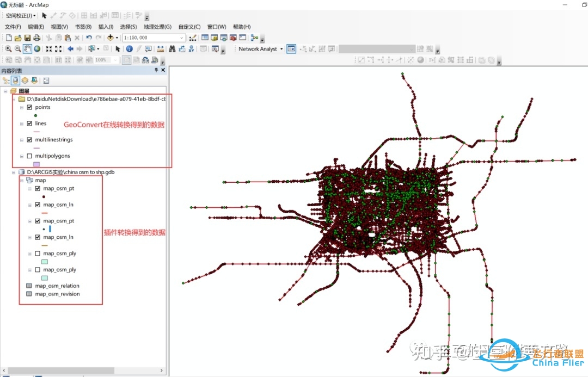Image resolution: width=588 pixels, height=377 pixels.
Task: Click the contents panel horizontal scrollbar
Action: coord(61,370)
